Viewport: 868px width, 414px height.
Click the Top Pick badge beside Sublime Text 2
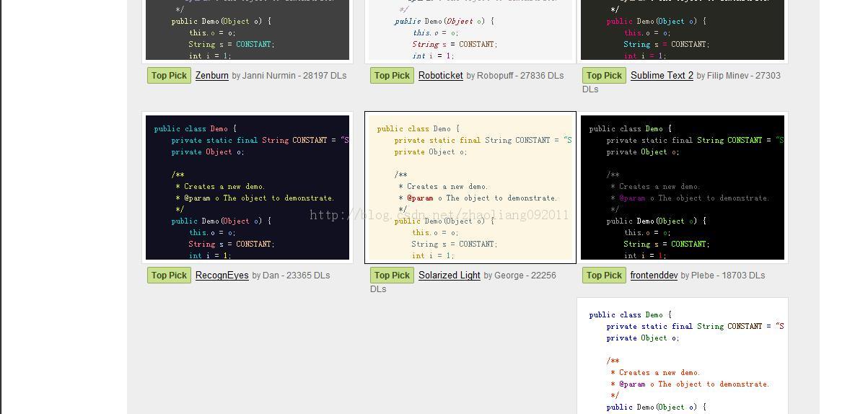604,76
